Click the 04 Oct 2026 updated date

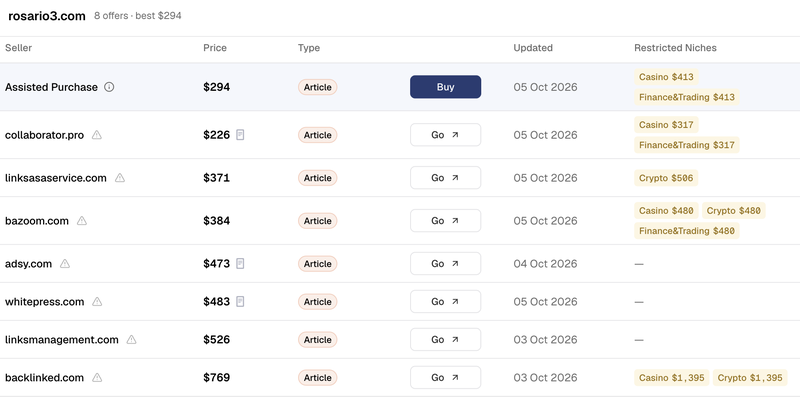(x=545, y=263)
